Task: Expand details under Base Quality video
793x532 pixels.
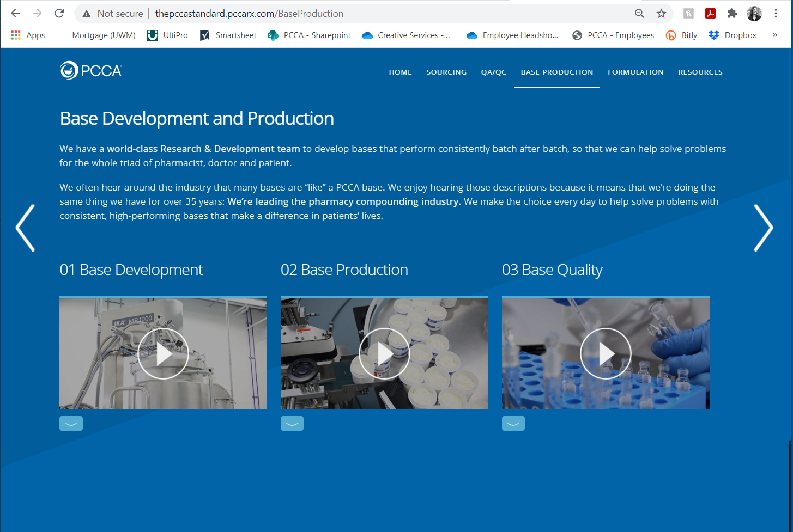Action: (513, 424)
